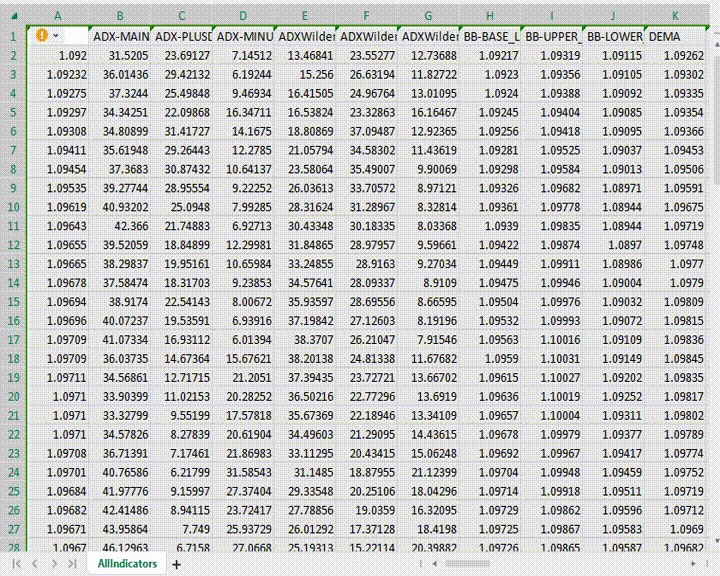Select column A header
This screenshot has width=720, height=576.
click(57, 16)
